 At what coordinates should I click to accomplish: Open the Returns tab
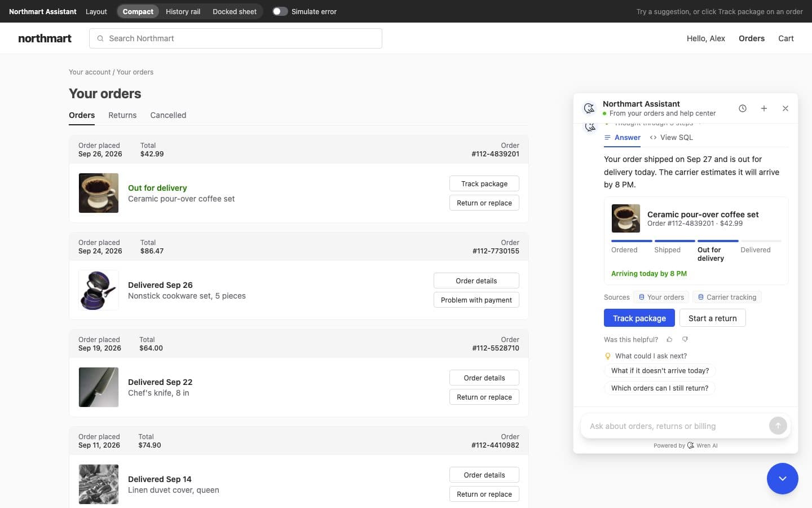122,115
